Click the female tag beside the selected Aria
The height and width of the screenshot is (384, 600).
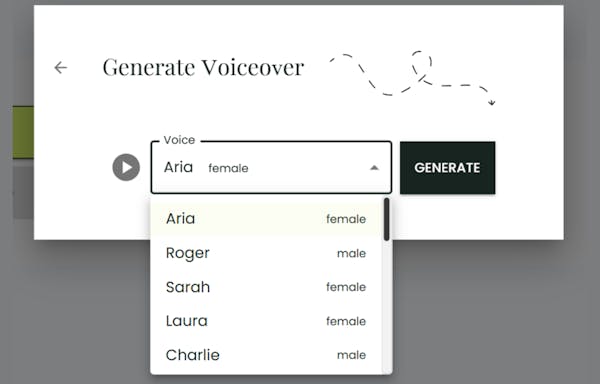pos(228,168)
